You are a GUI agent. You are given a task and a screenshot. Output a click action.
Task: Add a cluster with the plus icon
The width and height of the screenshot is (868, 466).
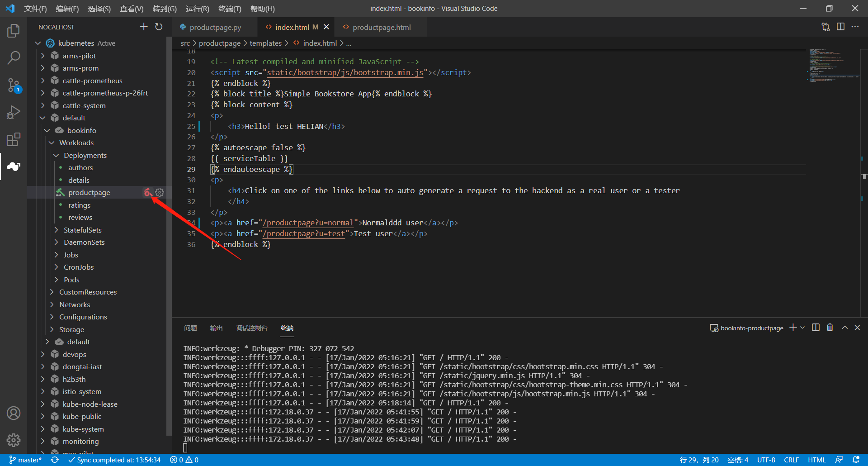tap(144, 27)
